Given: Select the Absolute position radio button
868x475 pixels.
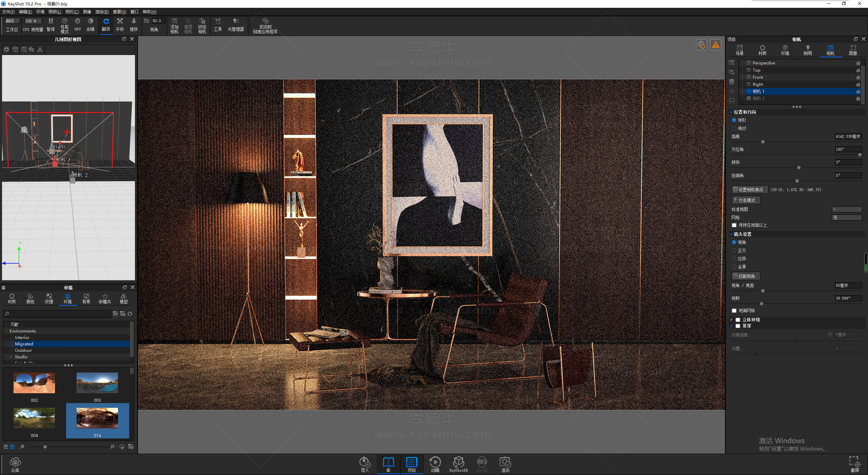Looking at the screenshot, I should coord(734,128).
